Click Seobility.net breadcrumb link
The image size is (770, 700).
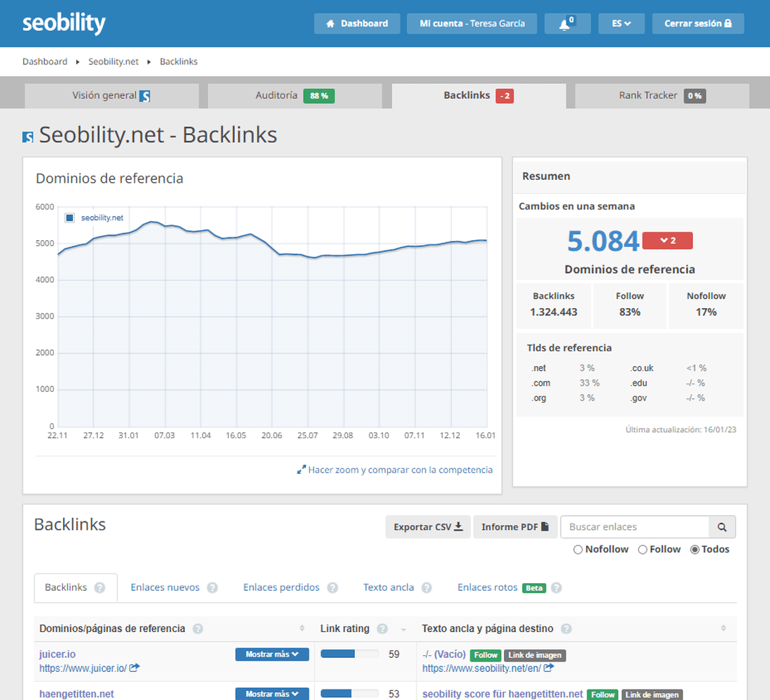tap(113, 62)
